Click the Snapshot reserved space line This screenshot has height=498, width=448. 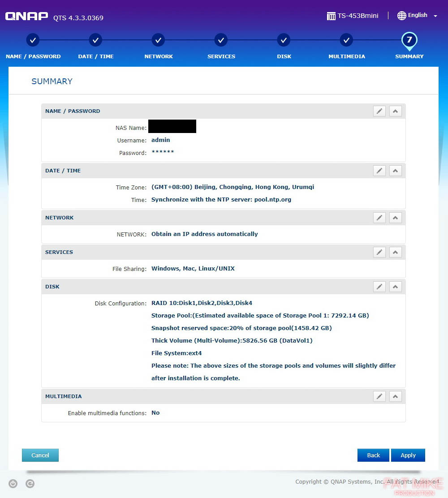coord(241,328)
